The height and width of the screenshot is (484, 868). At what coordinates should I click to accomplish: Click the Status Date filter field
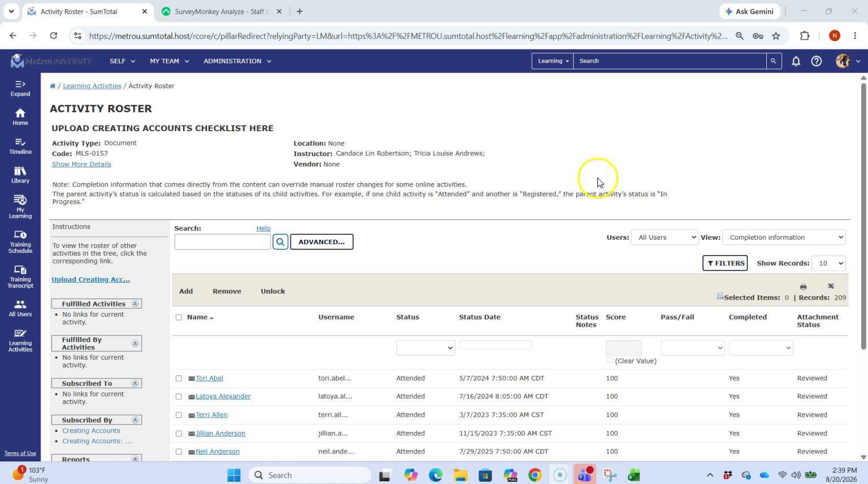click(496, 345)
